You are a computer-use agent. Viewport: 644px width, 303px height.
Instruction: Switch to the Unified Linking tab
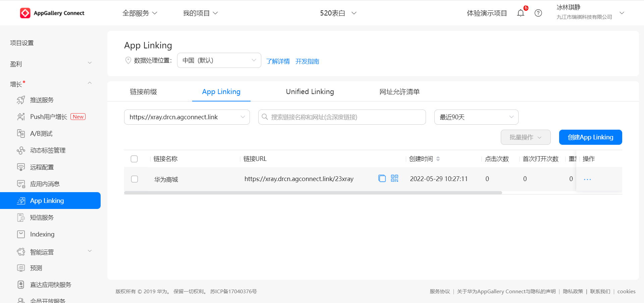coord(310,92)
